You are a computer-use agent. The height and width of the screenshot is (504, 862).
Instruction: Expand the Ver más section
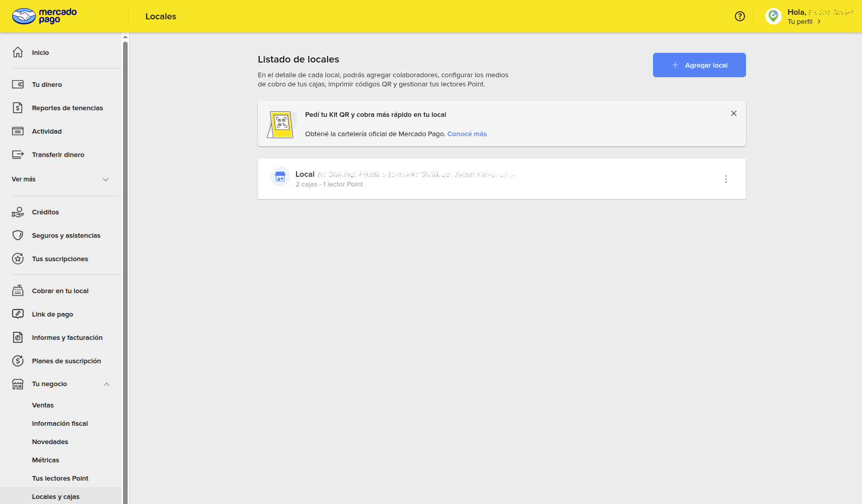pyautogui.click(x=105, y=179)
